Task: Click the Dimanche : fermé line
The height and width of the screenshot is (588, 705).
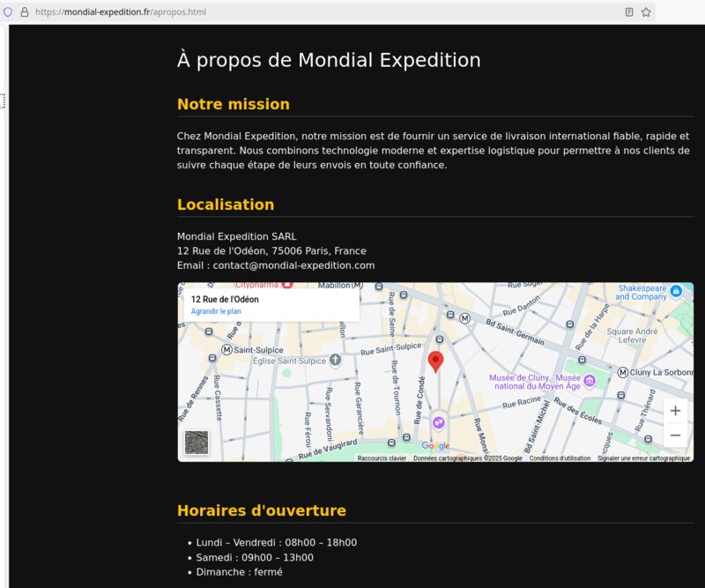Action: coord(239,572)
